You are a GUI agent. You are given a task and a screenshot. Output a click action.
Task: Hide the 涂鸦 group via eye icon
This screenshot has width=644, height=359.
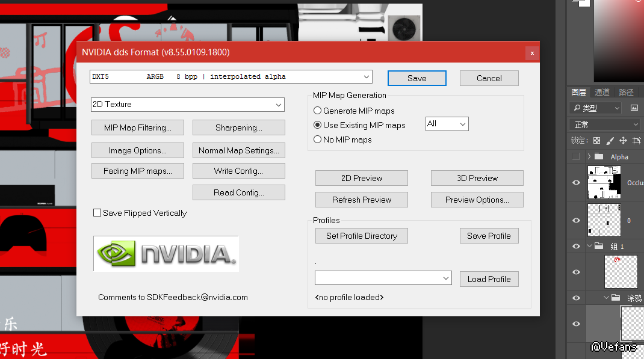coord(576,298)
